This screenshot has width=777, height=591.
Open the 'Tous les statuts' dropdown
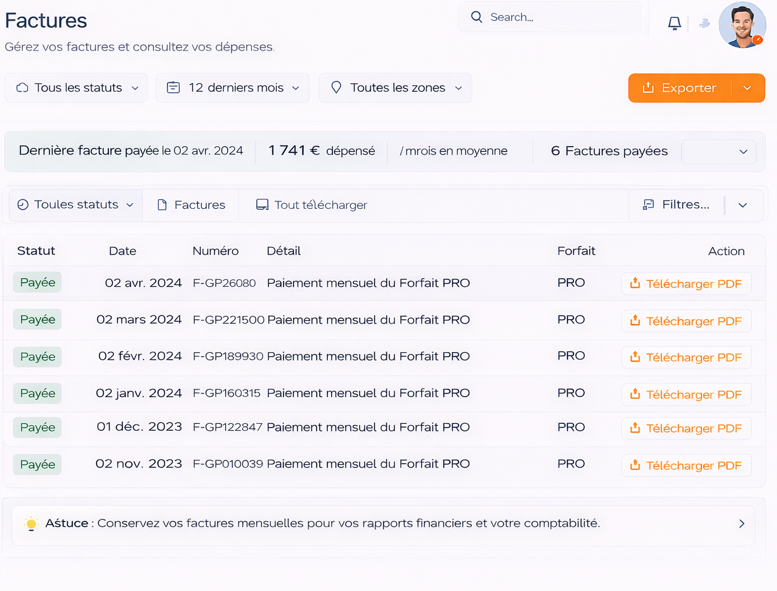click(x=77, y=88)
